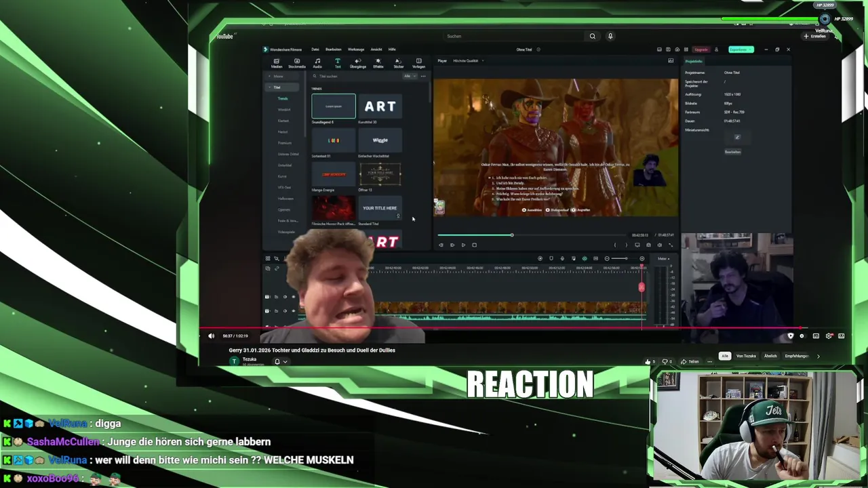Click the Teilen share button on YouTube
Image resolution: width=868 pixels, height=488 pixels.
pyautogui.click(x=690, y=361)
